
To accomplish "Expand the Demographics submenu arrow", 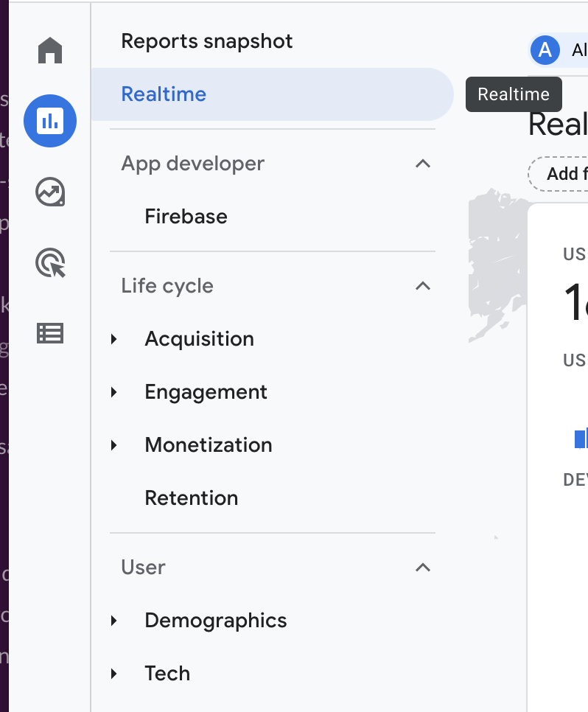I will pyautogui.click(x=114, y=621).
